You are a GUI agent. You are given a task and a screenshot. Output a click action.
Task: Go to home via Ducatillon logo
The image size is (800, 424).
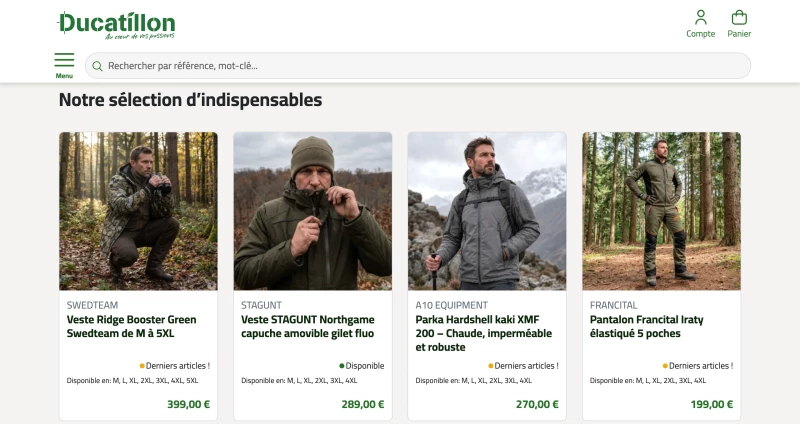tap(117, 26)
